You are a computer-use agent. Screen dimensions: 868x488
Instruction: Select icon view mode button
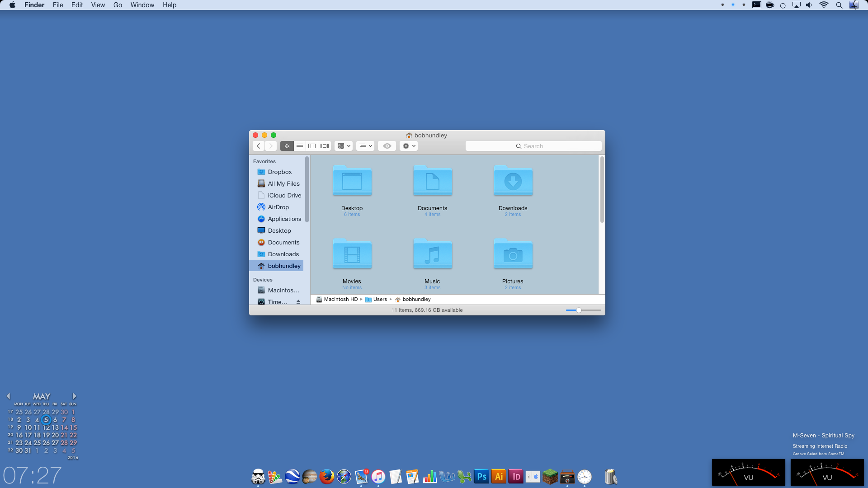(287, 146)
